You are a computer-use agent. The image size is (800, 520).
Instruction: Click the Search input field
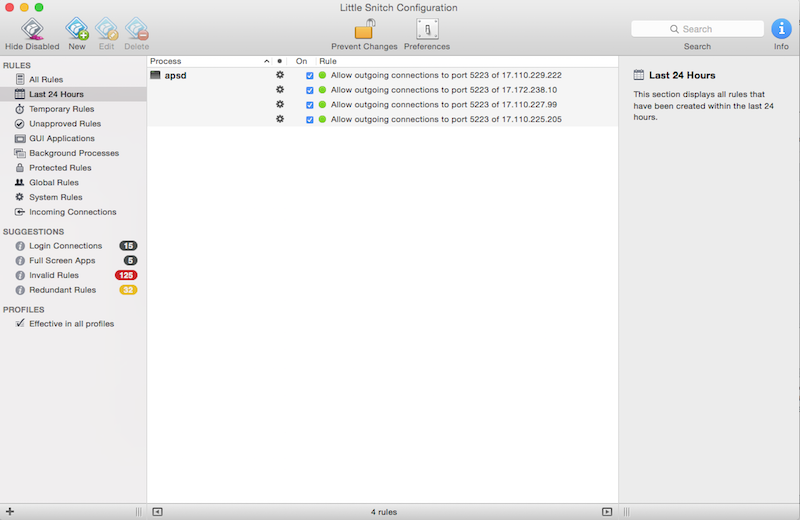coord(697,29)
